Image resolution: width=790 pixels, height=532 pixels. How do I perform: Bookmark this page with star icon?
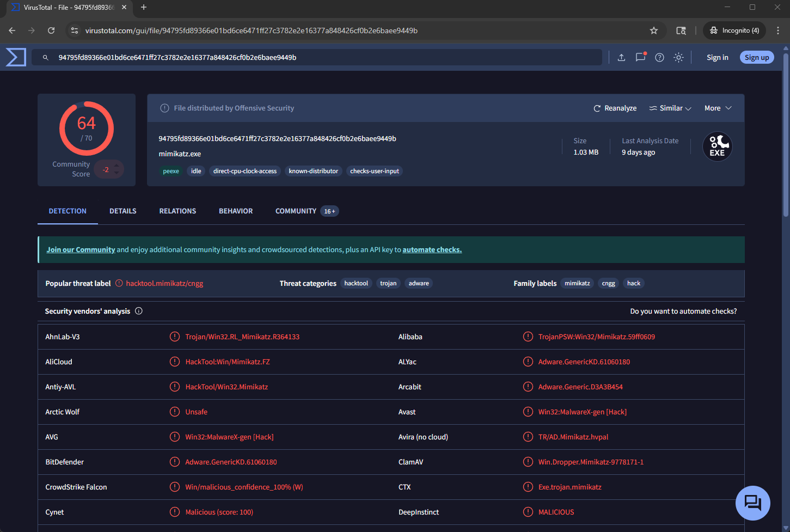click(x=654, y=30)
